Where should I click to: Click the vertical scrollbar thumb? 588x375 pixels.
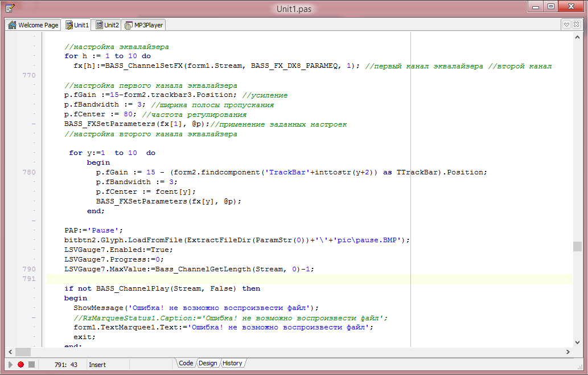(577, 246)
